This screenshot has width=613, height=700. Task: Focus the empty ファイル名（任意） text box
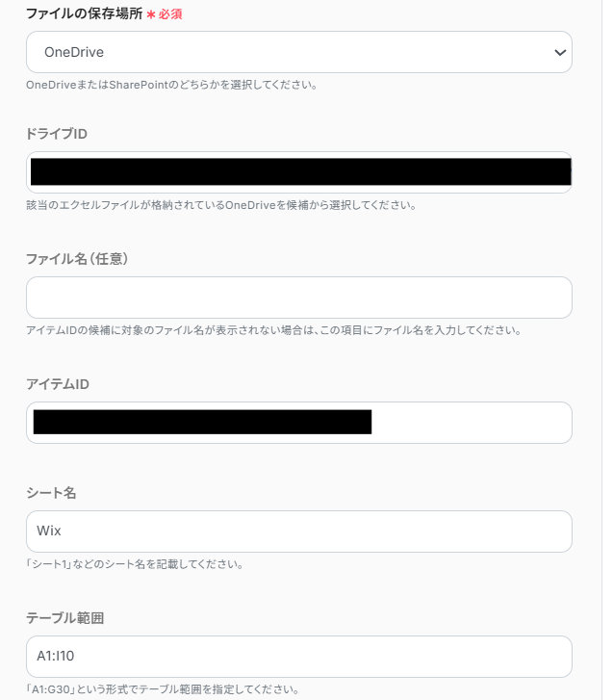pyautogui.click(x=298, y=298)
